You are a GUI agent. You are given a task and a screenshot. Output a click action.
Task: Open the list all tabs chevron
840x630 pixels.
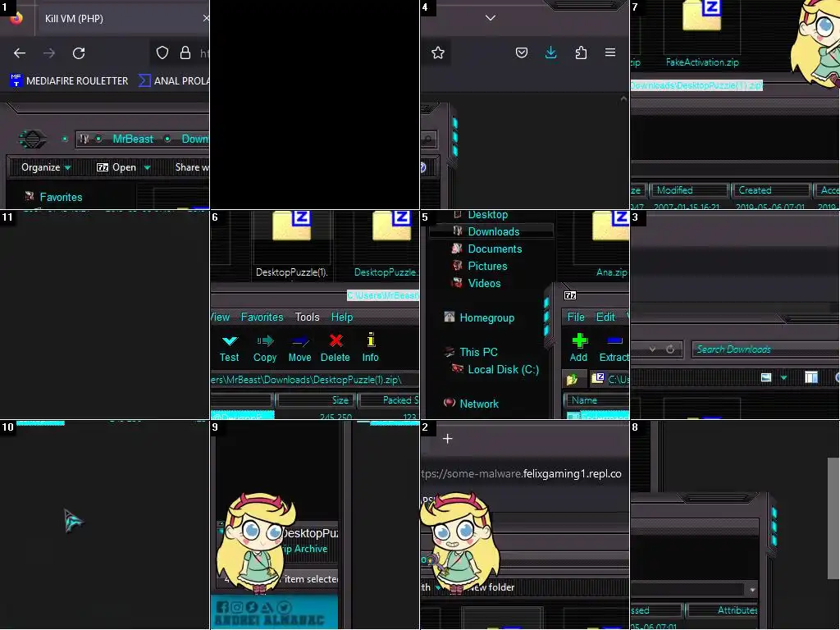coord(491,18)
